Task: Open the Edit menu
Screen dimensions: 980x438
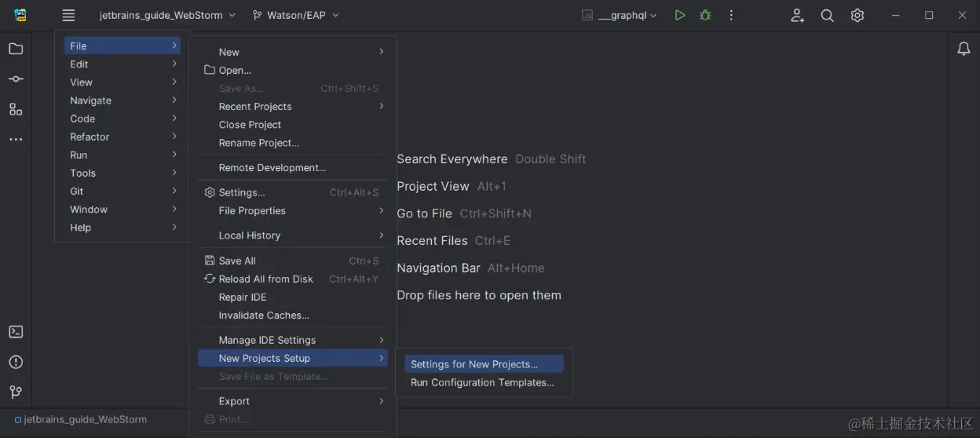Action: click(122, 64)
